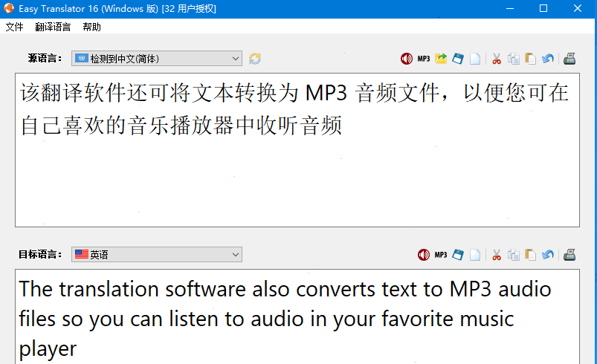
Task: Cut source text with the scissors icon
Action: 497,59
